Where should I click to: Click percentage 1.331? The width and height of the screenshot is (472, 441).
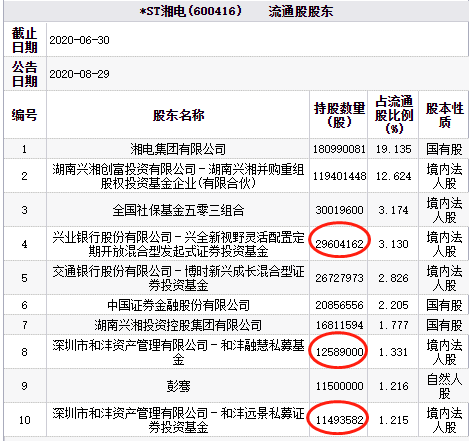(x=393, y=352)
